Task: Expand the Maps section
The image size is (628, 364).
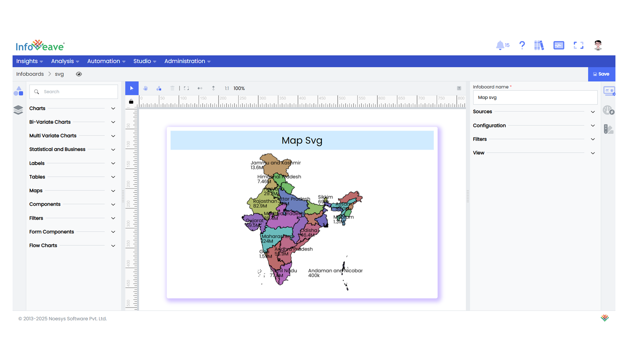Action: pos(73,191)
